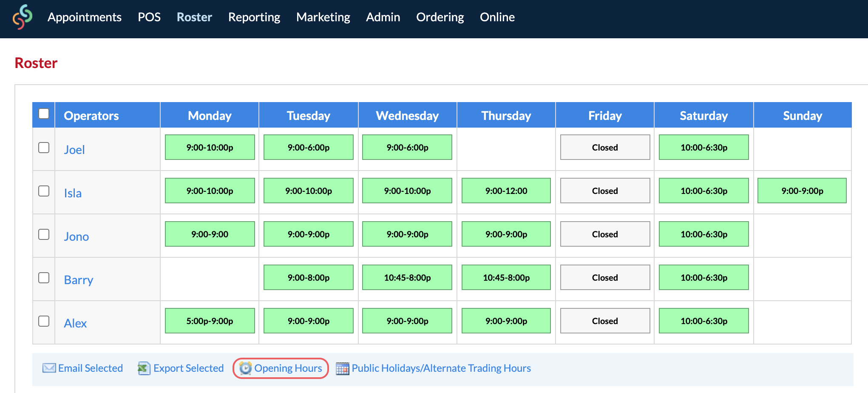Click the envelope icon beside Email Selected
868x393 pixels.
[x=49, y=368]
